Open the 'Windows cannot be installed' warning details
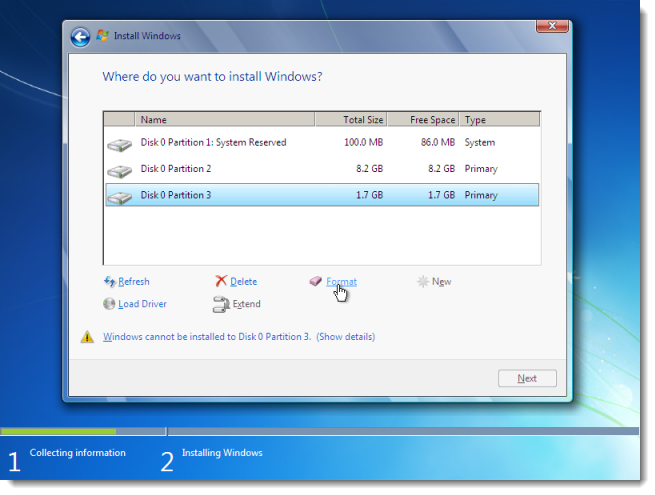 (x=239, y=337)
